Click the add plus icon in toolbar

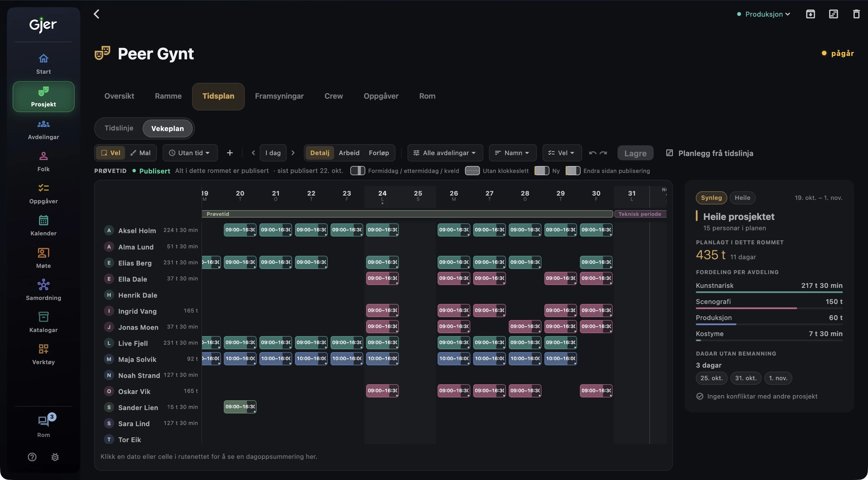230,153
